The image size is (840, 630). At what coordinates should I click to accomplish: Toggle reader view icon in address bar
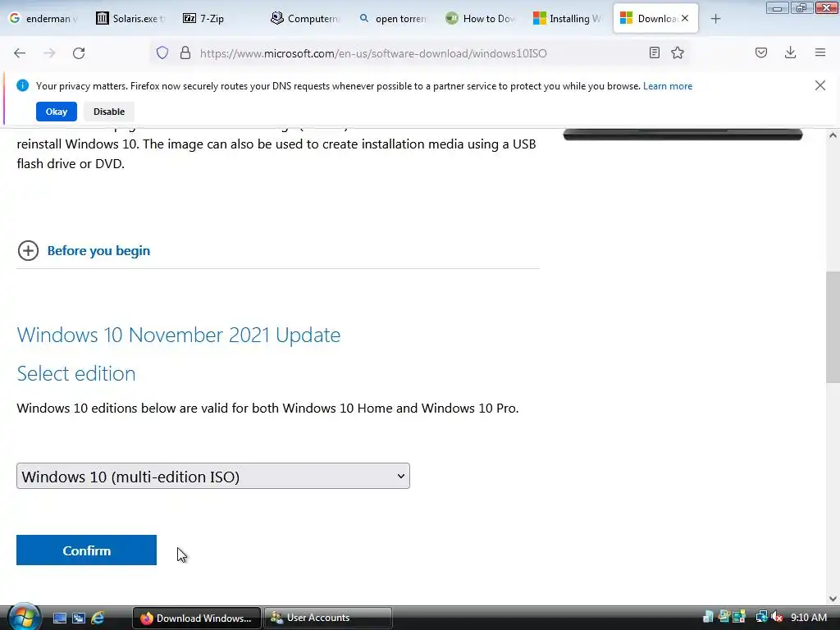click(654, 53)
